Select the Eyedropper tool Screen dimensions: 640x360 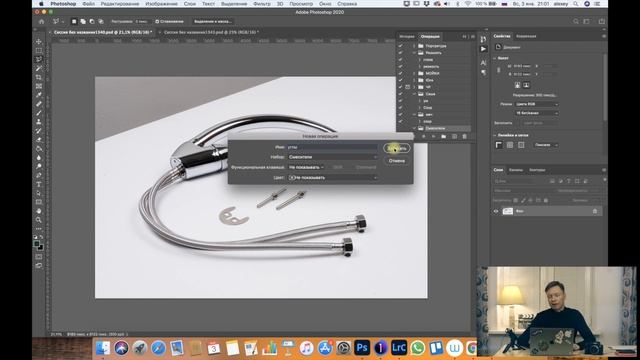39,95
